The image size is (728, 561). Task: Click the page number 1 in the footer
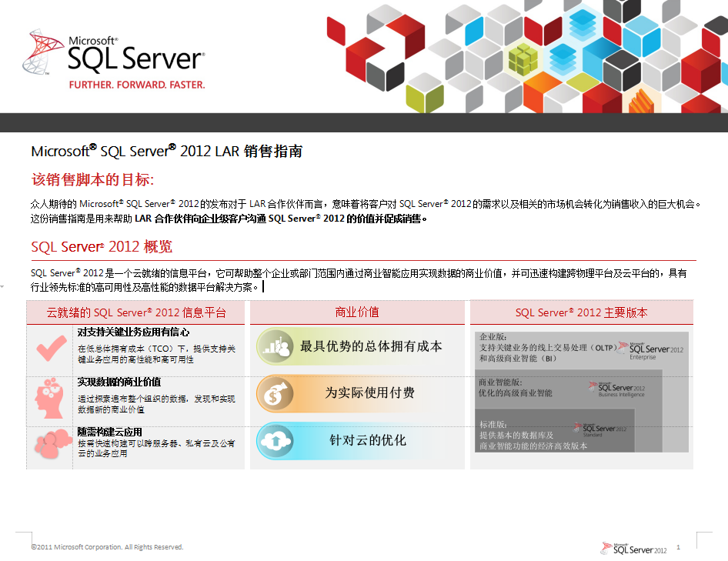click(x=678, y=546)
